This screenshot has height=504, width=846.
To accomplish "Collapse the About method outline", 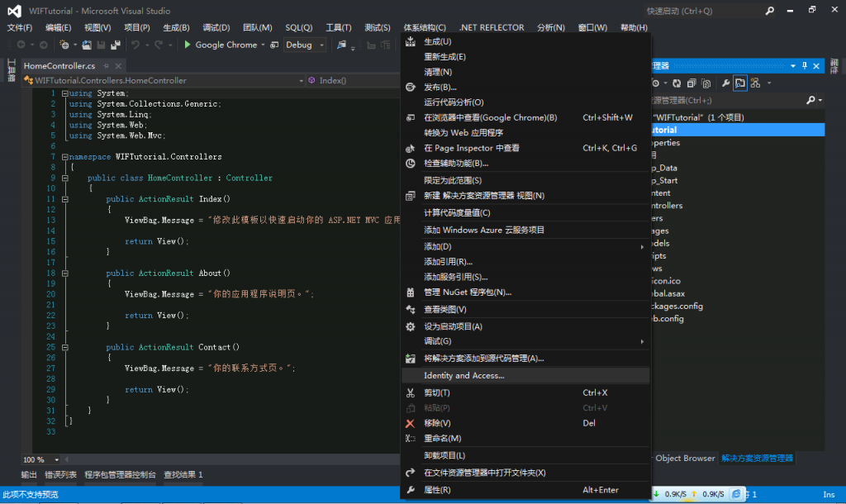I will (x=64, y=273).
